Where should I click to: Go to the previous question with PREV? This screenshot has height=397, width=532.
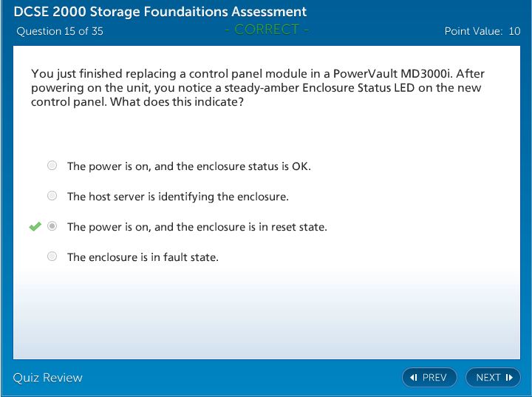[429, 378]
